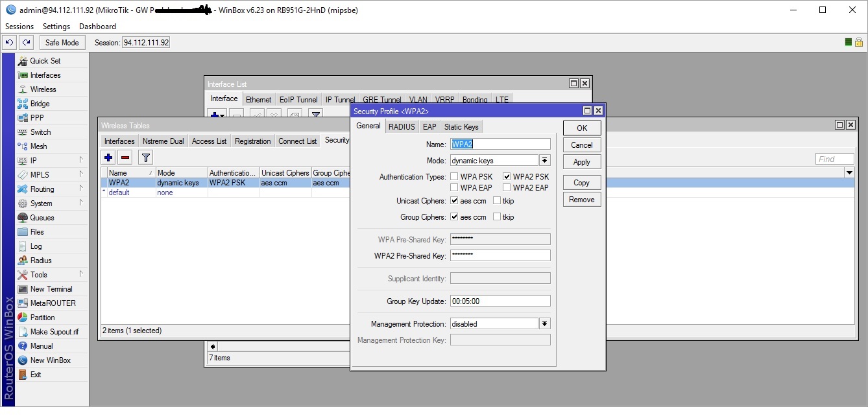Enable the WPA2 EAP checkbox
This screenshot has width=868, height=420.
point(507,187)
